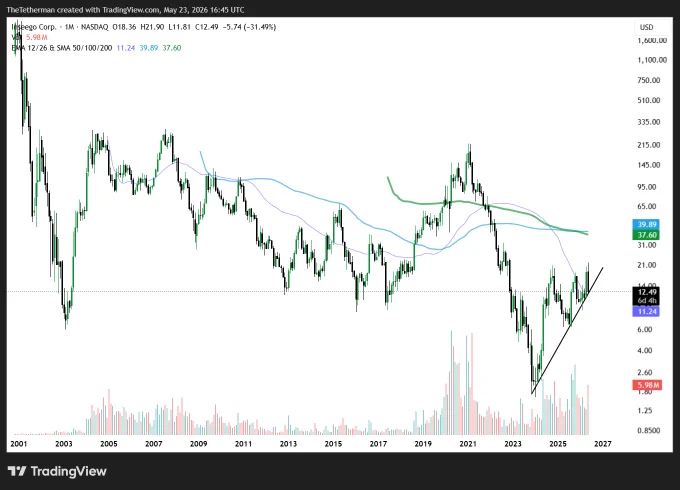Click the 2021 year on time axis

coord(468,444)
